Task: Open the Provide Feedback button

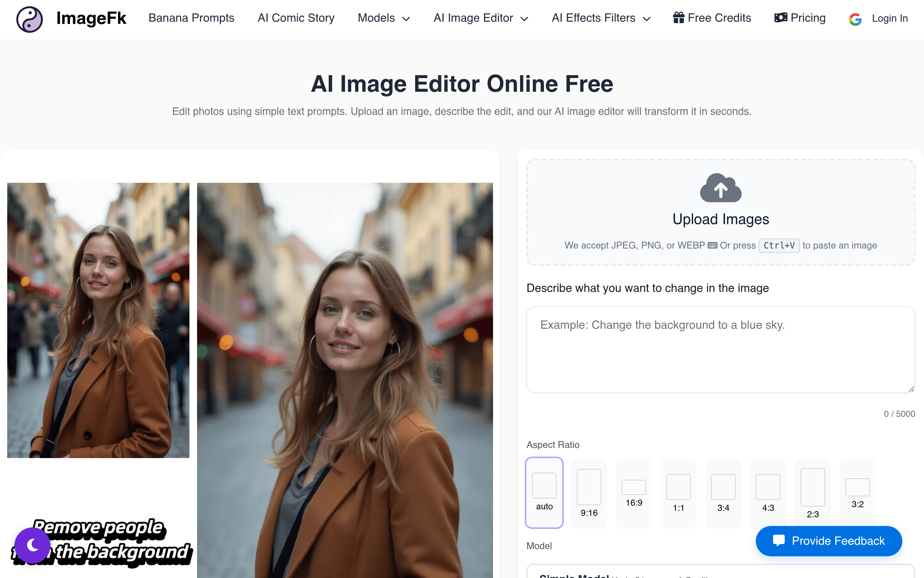Action: 829,540
